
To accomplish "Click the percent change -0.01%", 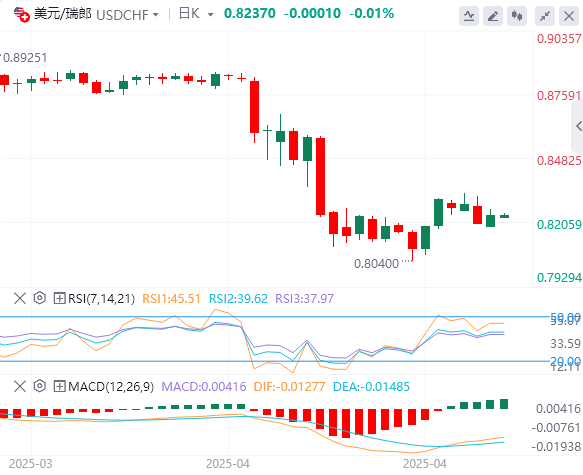I will tap(371, 14).
